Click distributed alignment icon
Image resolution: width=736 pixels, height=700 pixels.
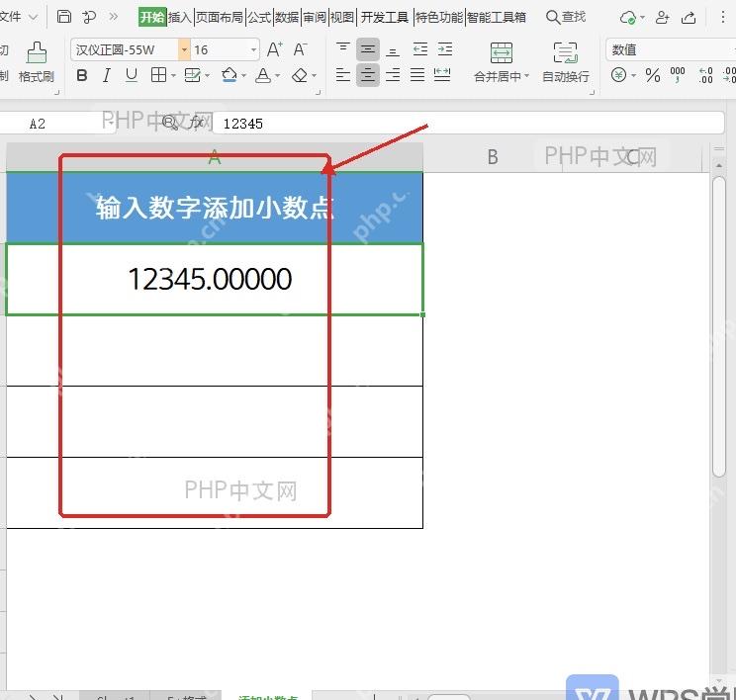[x=442, y=75]
